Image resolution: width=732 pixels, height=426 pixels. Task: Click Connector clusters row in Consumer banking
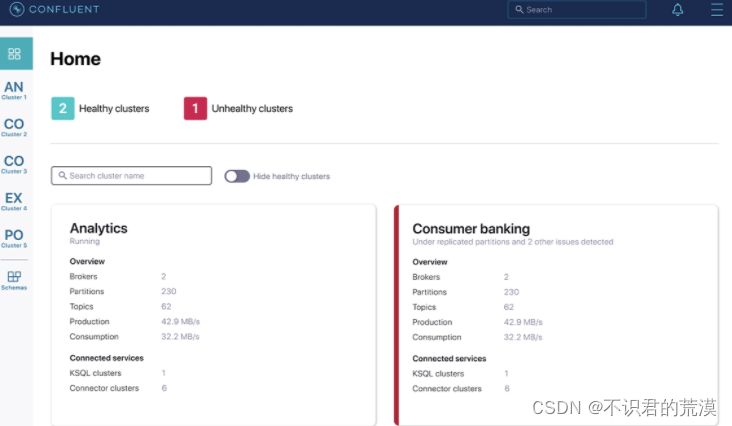click(461, 389)
